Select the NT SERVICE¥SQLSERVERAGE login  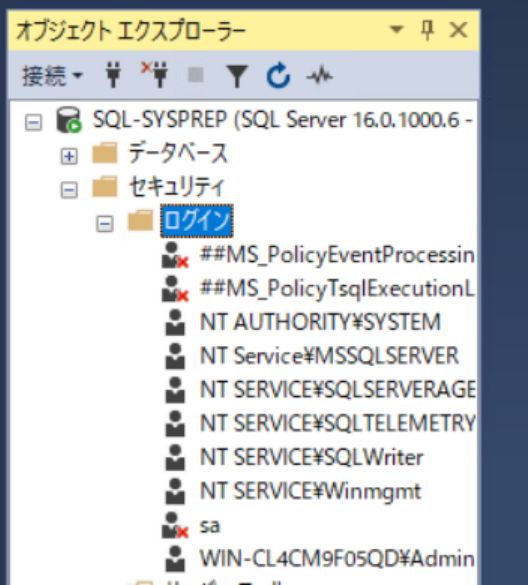click(x=337, y=390)
